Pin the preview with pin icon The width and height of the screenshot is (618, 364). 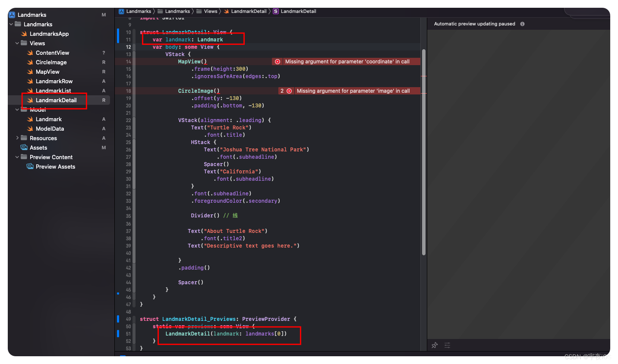(x=435, y=345)
